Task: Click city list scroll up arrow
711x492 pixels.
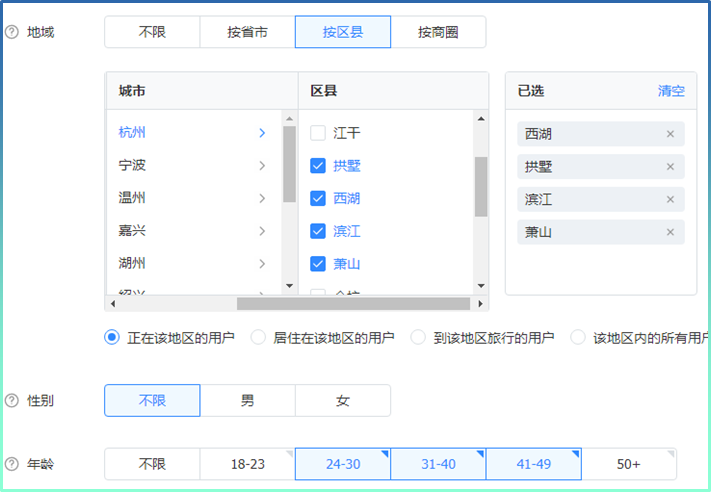Action: point(289,119)
